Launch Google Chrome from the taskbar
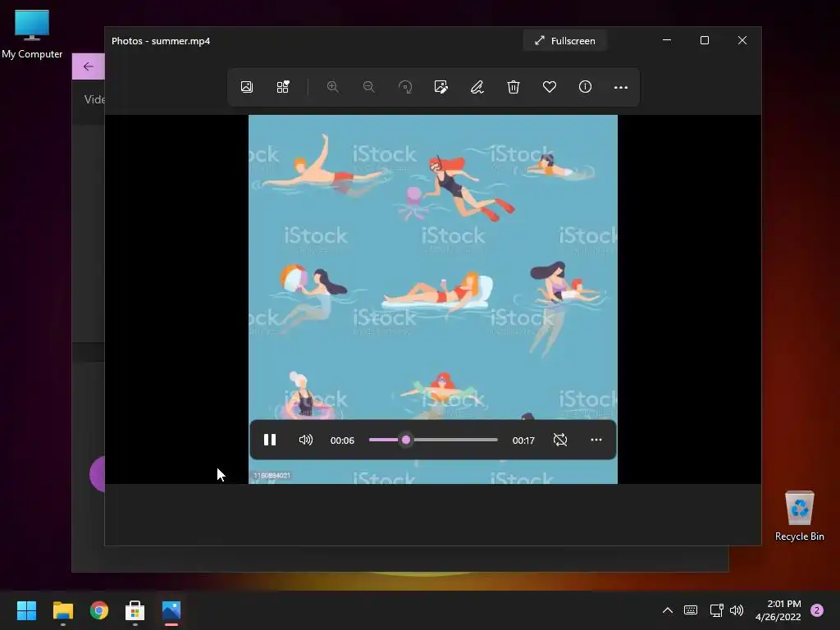The image size is (840, 630). 99,610
